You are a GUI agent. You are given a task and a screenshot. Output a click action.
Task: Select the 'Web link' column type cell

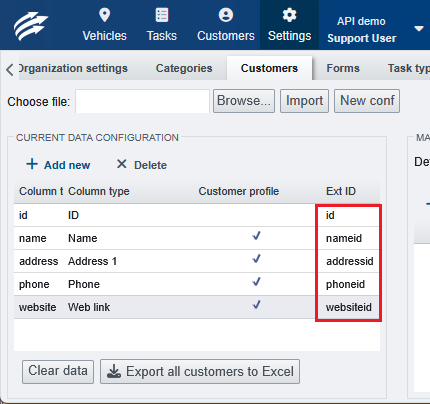[89, 307]
